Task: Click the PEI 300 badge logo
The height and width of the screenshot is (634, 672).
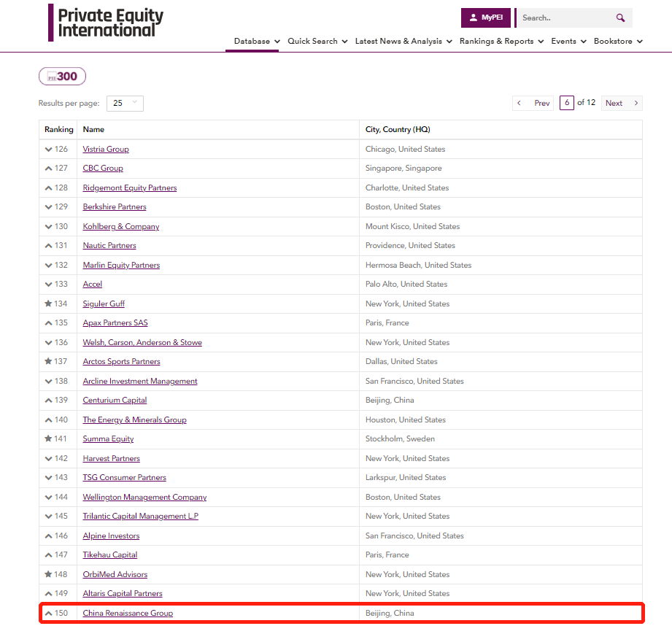Action: pos(62,76)
